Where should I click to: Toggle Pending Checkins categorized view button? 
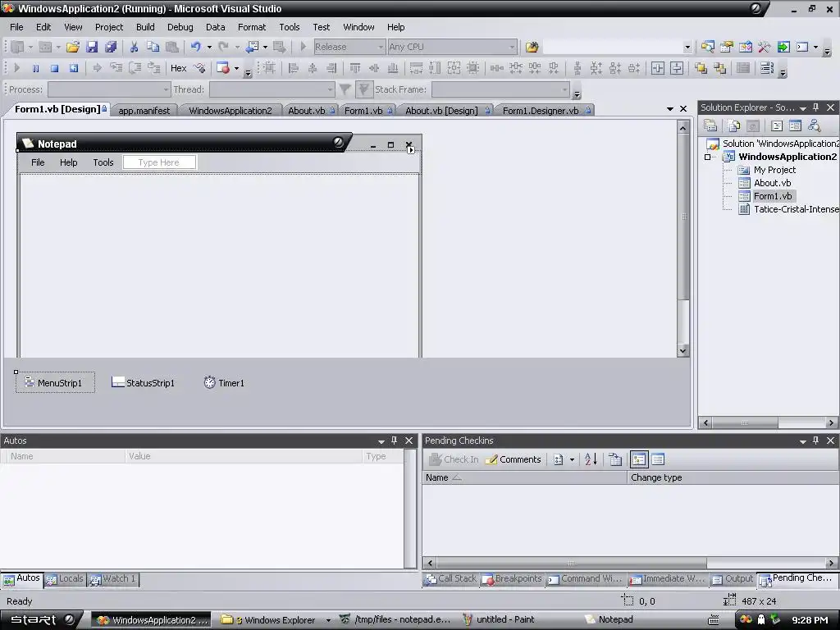click(638, 459)
